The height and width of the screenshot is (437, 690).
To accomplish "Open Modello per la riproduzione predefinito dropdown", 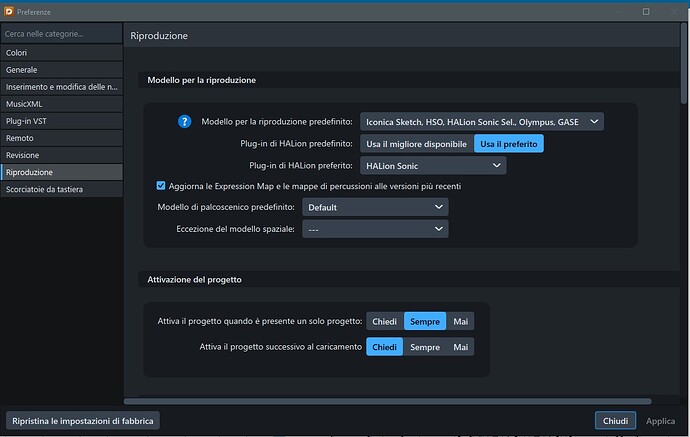I will [482, 121].
